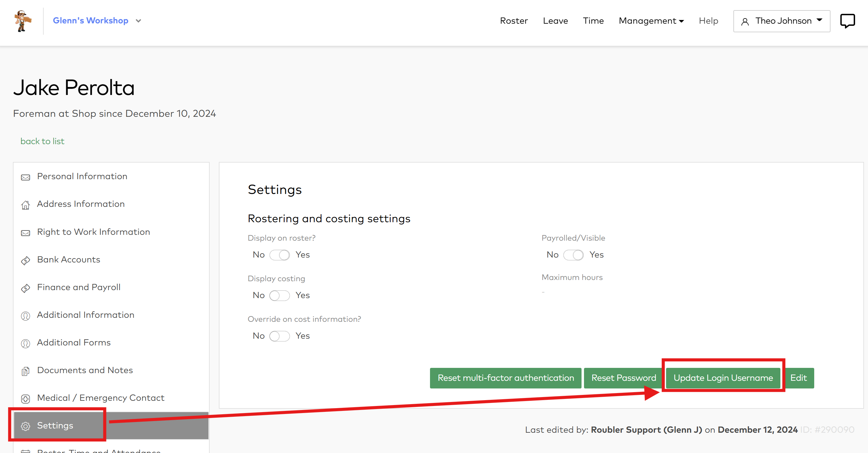Click the Update Login Username button

tap(723, 378)
